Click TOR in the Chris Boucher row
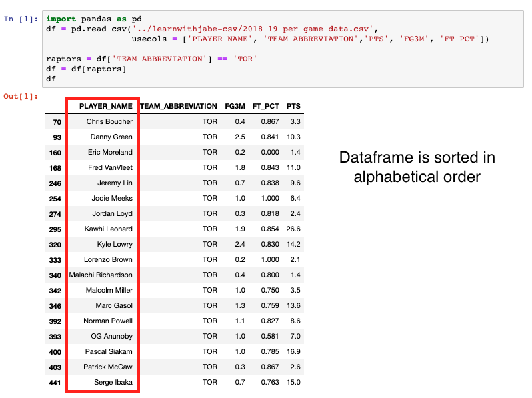This screenshot has height=398, width=532. 210,121
